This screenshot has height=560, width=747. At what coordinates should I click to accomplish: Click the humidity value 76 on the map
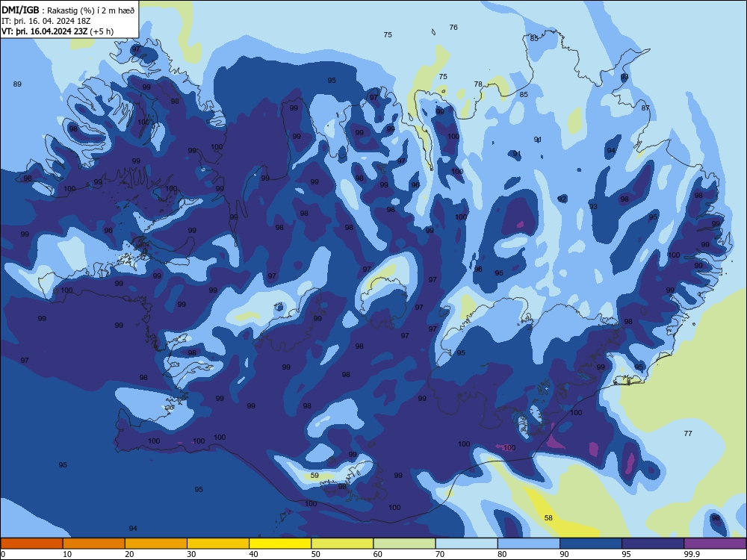pos(453,28)
